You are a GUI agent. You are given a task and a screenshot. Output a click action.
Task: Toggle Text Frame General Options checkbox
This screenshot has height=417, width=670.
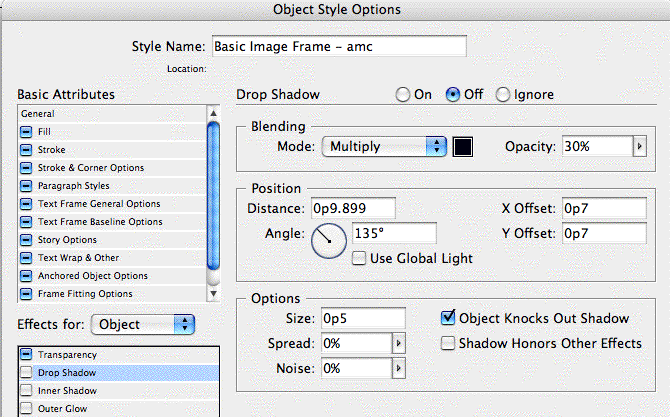tap(26, 204)
